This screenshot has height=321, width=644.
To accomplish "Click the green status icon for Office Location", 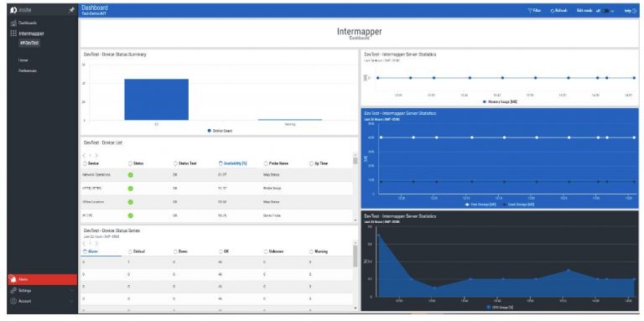I will (130, 202).
